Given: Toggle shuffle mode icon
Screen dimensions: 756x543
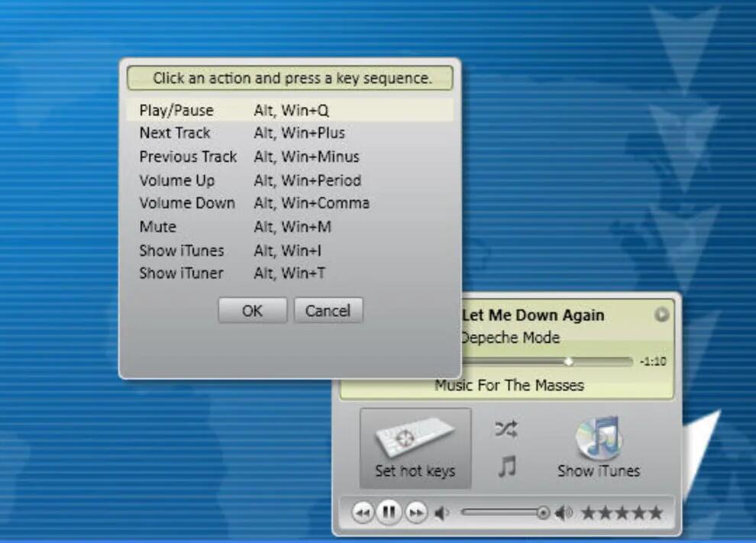Looking at the screenshot, I should [506, 430].
